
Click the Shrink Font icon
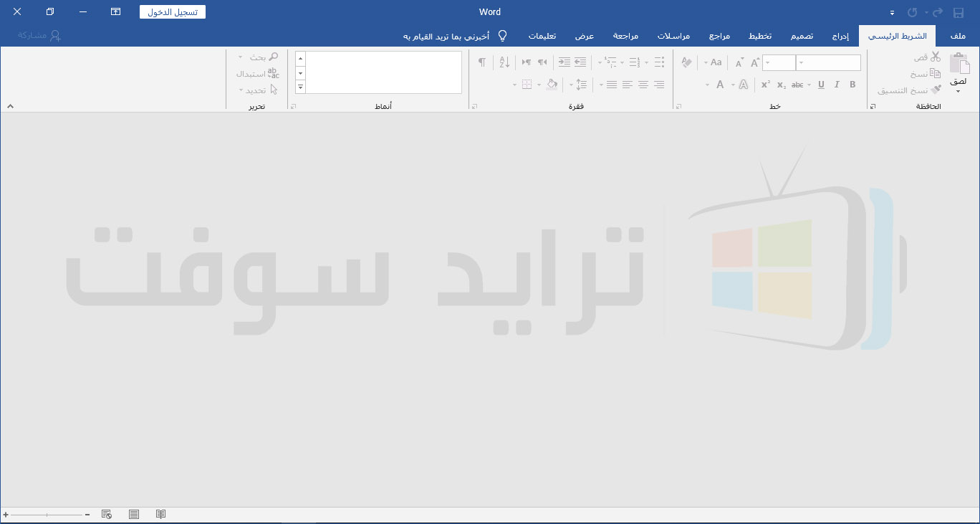739,63
